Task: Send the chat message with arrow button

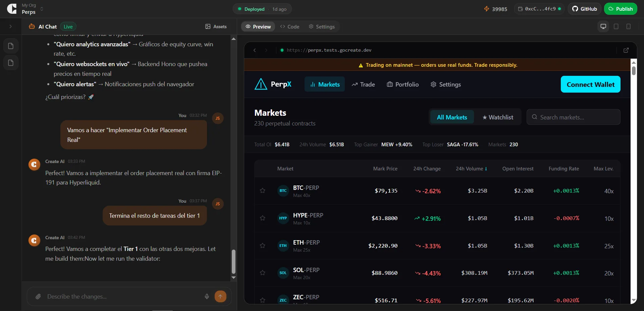Action: point(220,296)
